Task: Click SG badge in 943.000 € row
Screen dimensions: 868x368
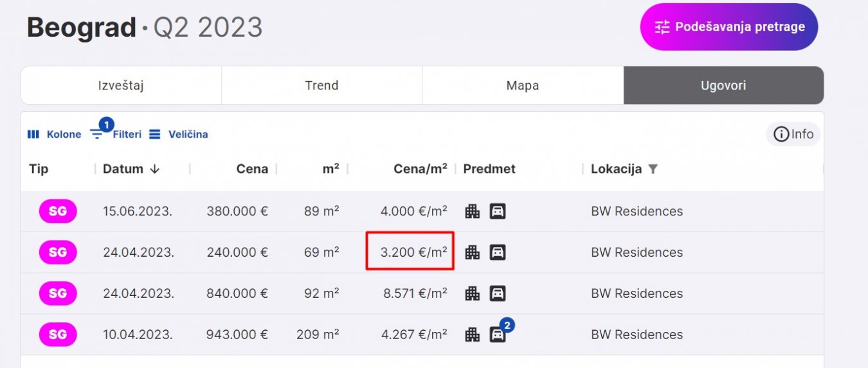Action: (58, 335)
